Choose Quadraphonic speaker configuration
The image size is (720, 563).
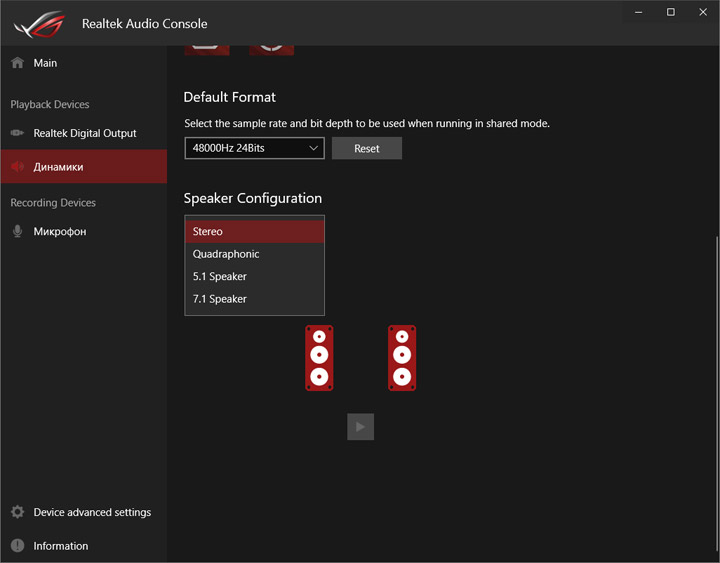point(254,254)
